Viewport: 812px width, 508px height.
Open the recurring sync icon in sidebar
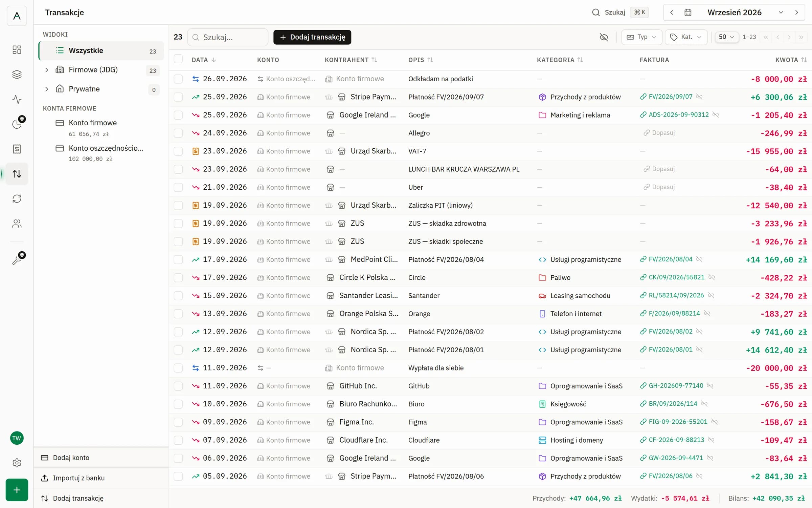point(17,199)
